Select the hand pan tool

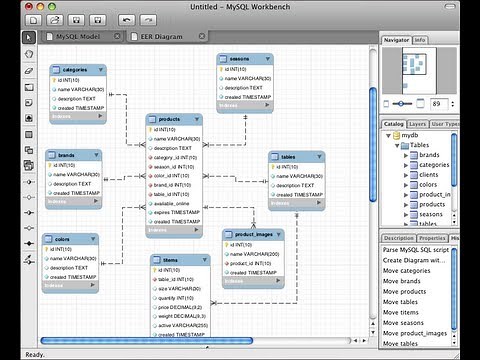point(29,54)
